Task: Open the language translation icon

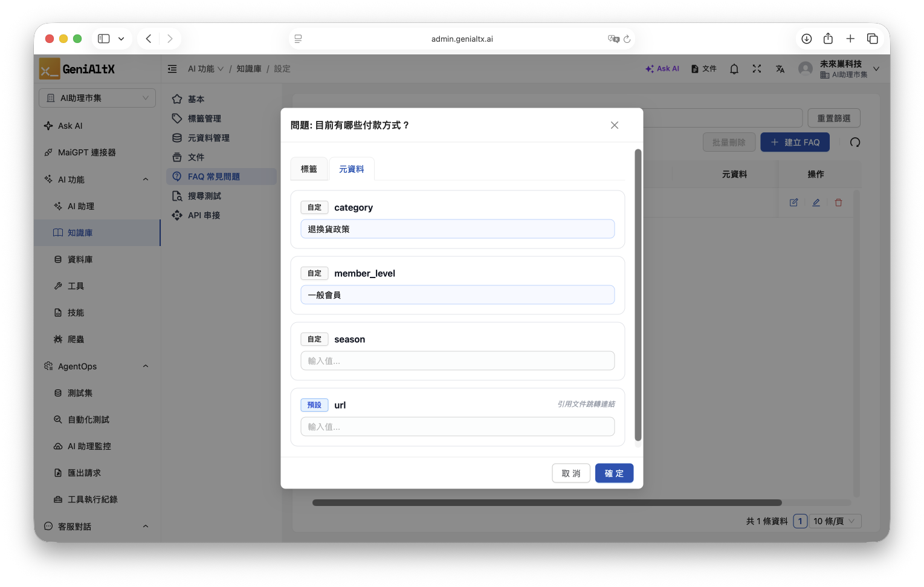Action: [780, 69]
